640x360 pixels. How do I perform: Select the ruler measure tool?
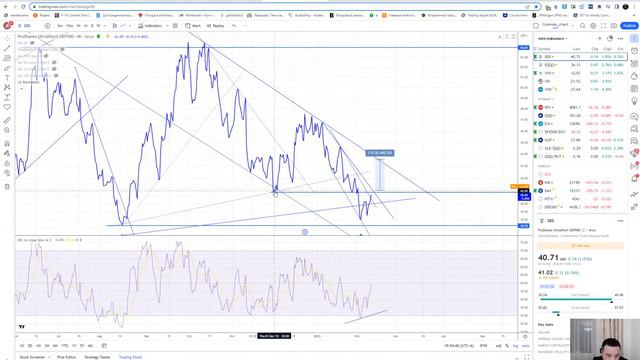tap(7, 120)
